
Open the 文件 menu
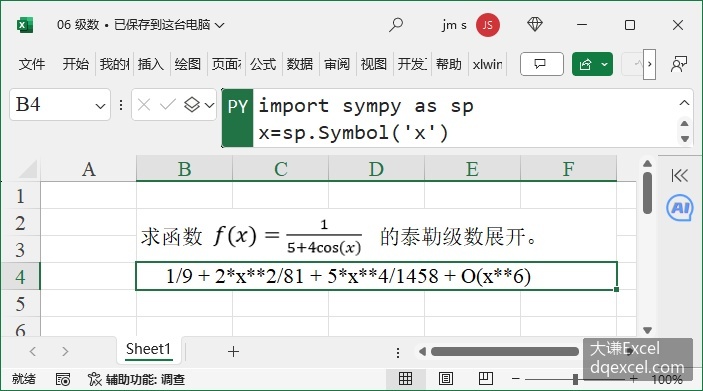32,64
